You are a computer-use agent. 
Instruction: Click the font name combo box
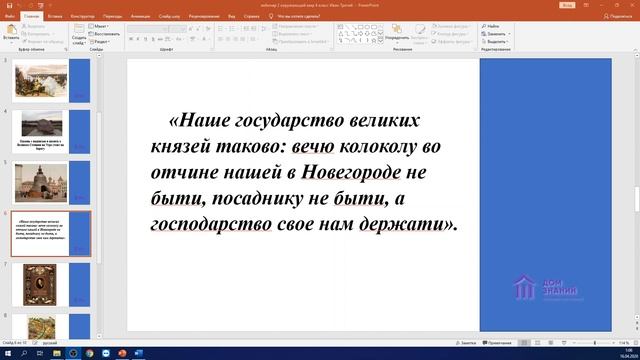pos(148,29)
